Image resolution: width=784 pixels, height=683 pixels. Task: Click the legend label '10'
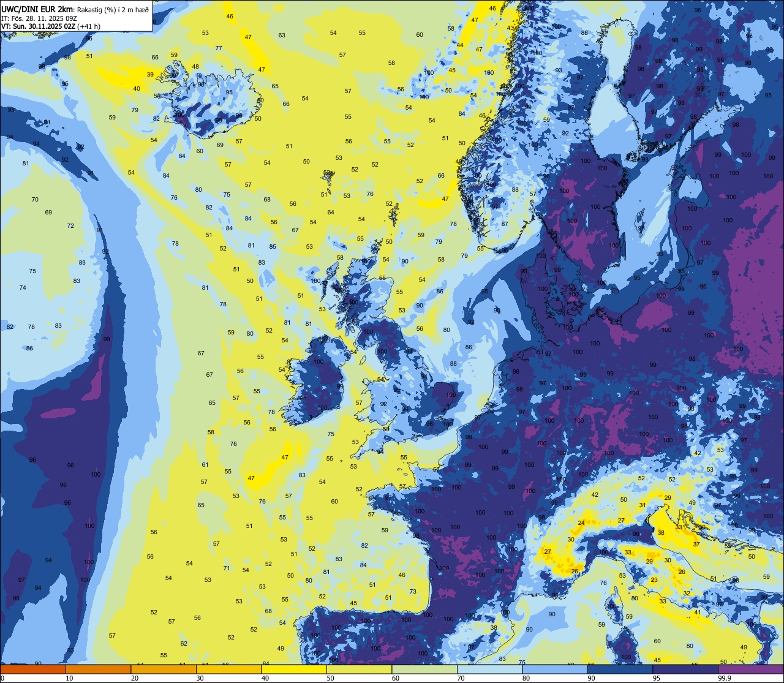(x=69, y=677)
